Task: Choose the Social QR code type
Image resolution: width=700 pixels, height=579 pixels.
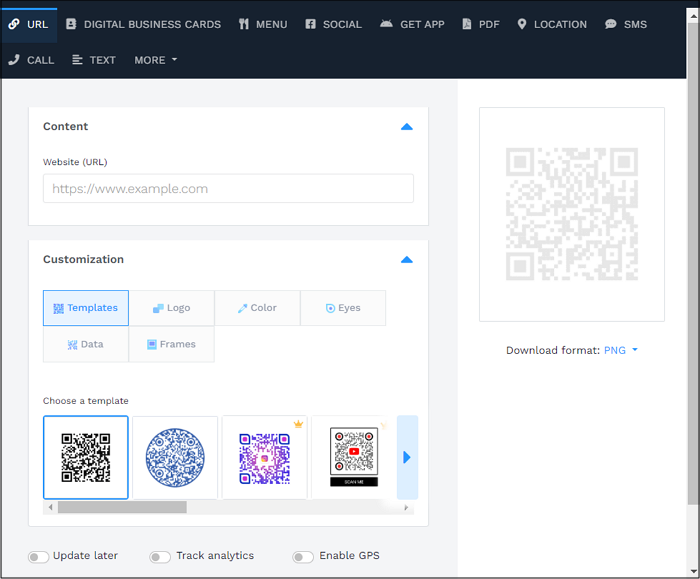Action: [333, 24]
